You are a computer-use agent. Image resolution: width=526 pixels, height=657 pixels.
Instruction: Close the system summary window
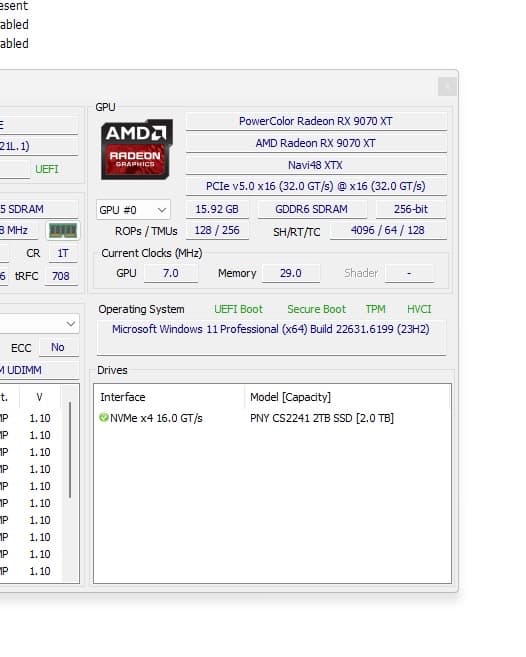click(x=447, y=87)
